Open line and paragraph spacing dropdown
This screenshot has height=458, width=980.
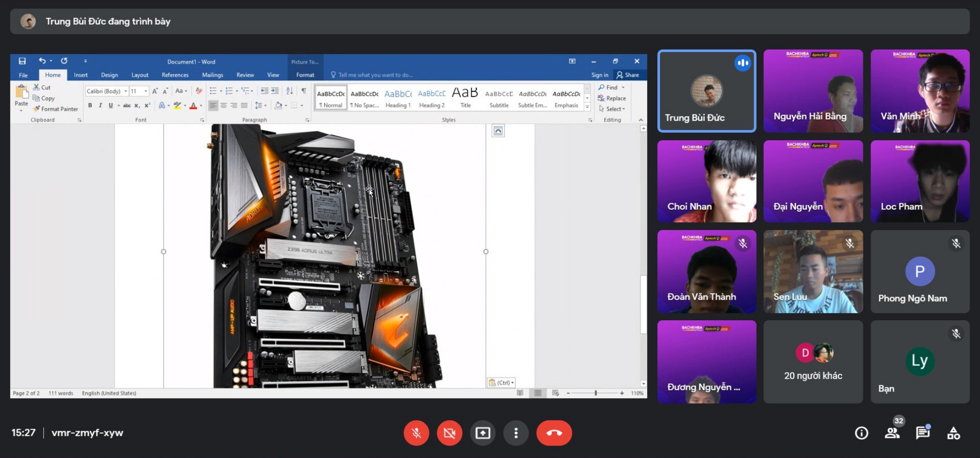pyautogui.click(x=261, y=105)
